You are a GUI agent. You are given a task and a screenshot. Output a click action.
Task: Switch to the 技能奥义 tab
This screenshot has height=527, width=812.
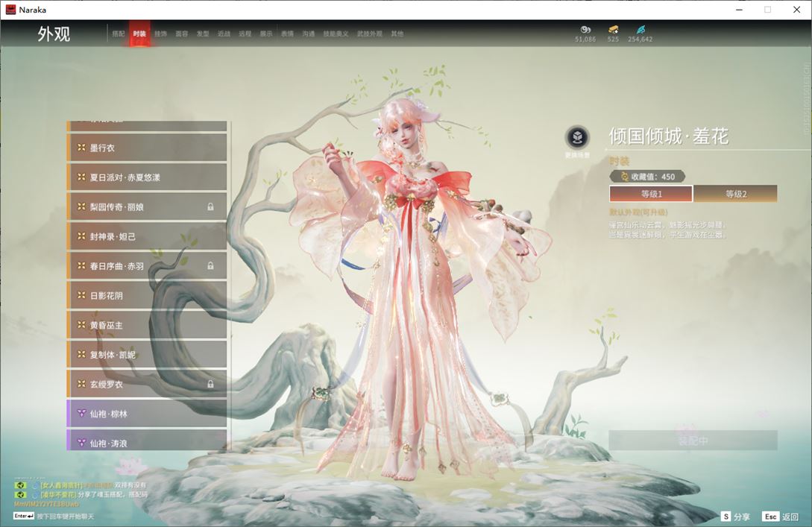click(x=336, y=34)
